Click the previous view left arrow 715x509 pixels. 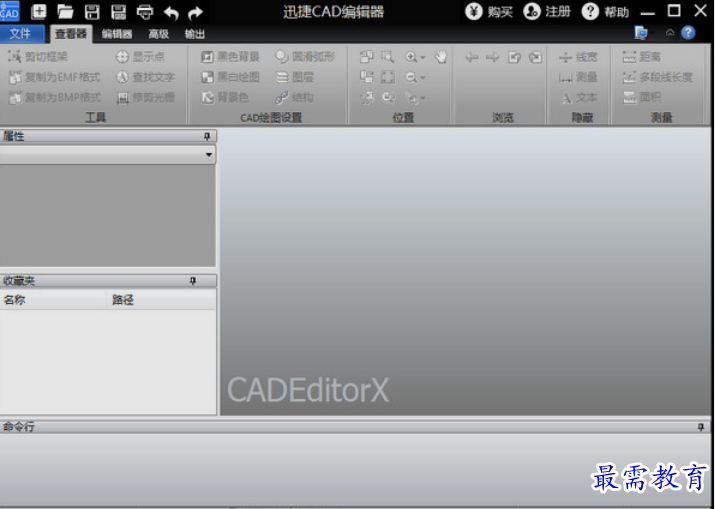[471, 57]
